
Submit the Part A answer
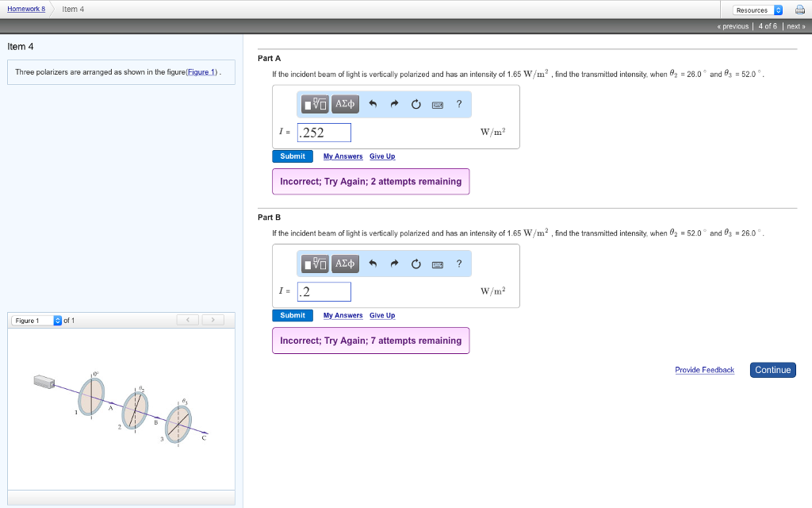tap(293, 156)
